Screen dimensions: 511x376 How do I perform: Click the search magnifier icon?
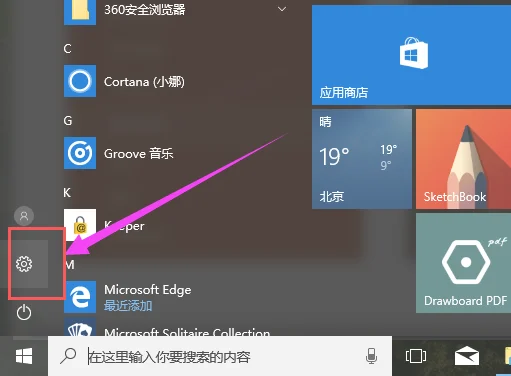tap(68, 356)
